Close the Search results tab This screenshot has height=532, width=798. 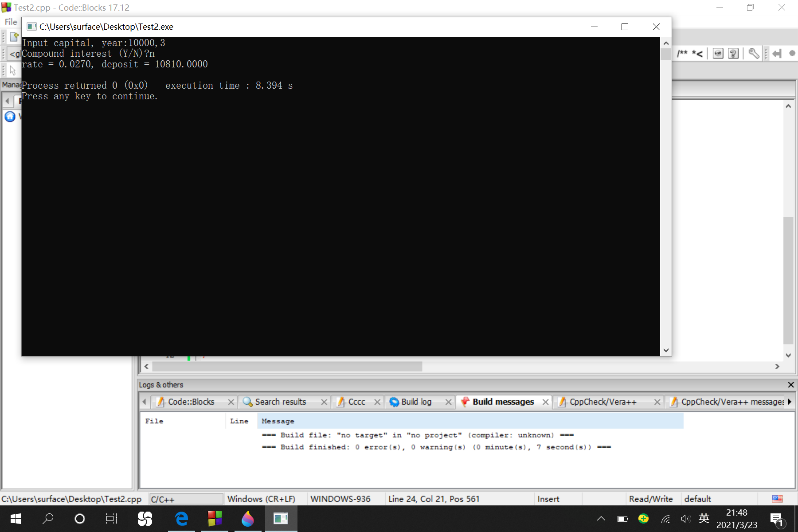pos(324,402)
